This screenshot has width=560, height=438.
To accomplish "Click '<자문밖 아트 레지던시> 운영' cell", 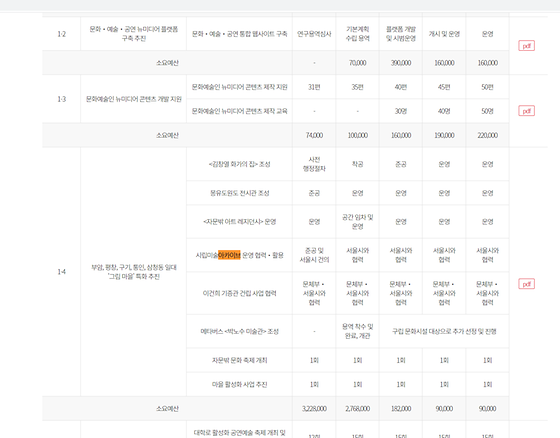I will click(x=239, y=222).
